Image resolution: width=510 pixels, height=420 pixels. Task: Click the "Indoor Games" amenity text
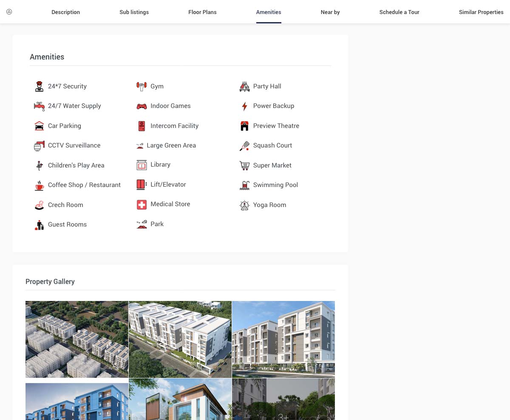[170, 106]
